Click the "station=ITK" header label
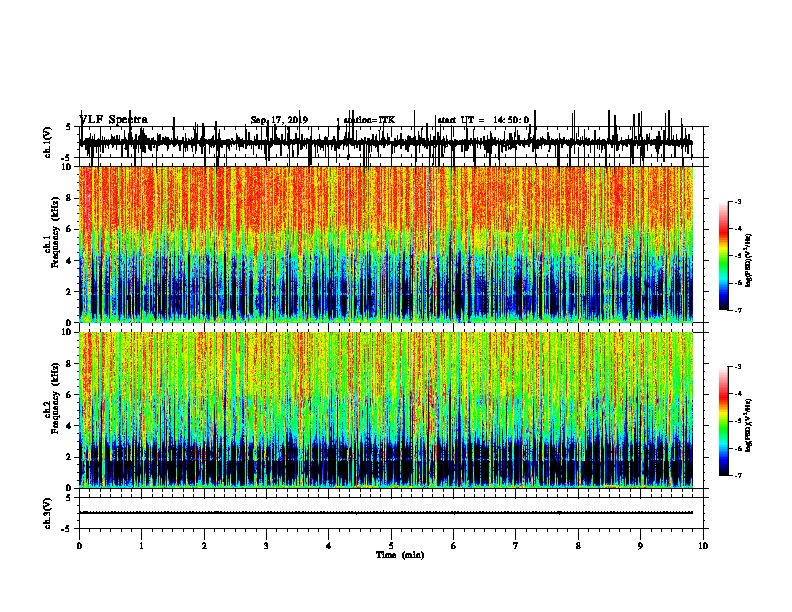Screen dimensions: 792x612 (x=369, y=120)
